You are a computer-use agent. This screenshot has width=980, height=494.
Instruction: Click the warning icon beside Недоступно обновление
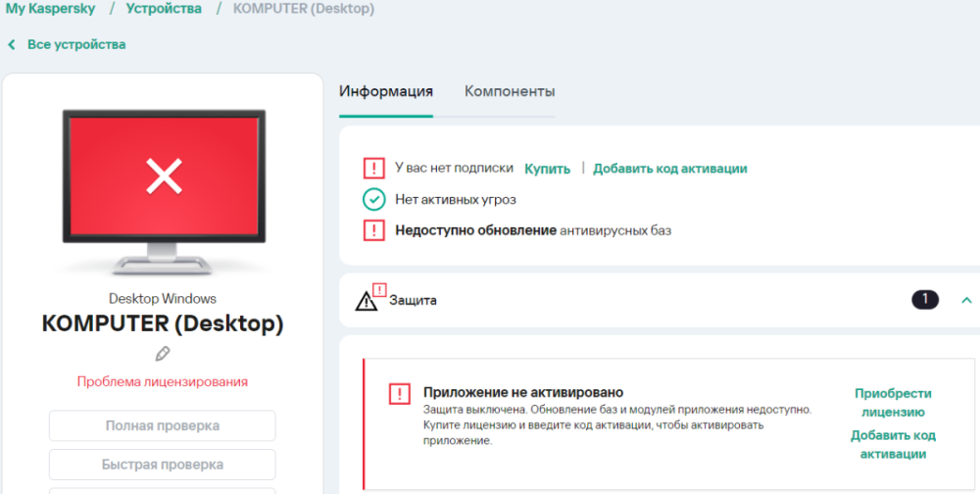373,230
